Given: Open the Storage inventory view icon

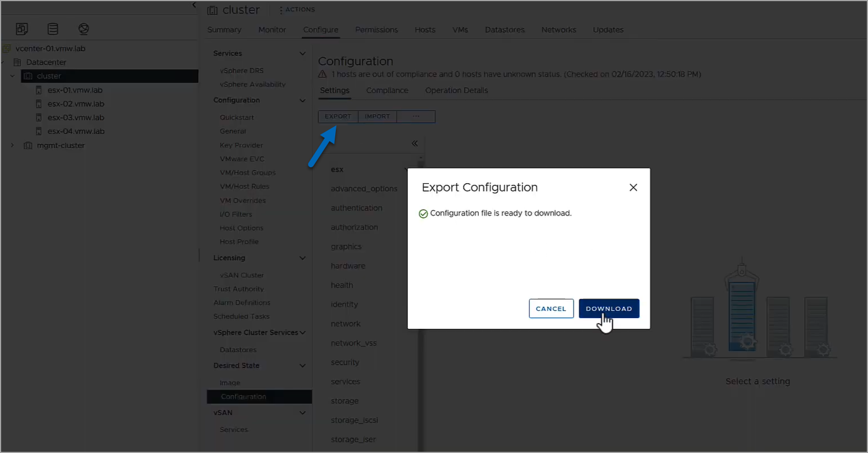Looking at the screenshot, I should tap(53, 29).
